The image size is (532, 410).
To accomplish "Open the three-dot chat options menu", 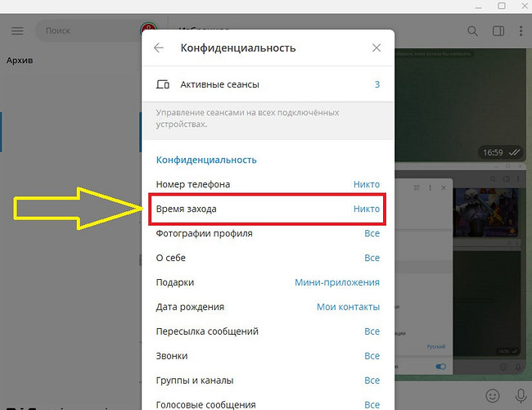I will [x=521, y=31].
